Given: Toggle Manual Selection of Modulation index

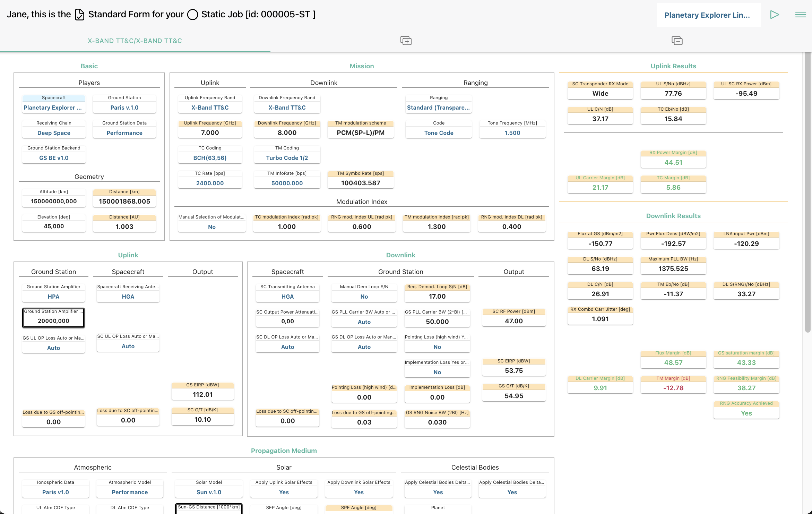Looking at the screenshot, I should 211,227.
